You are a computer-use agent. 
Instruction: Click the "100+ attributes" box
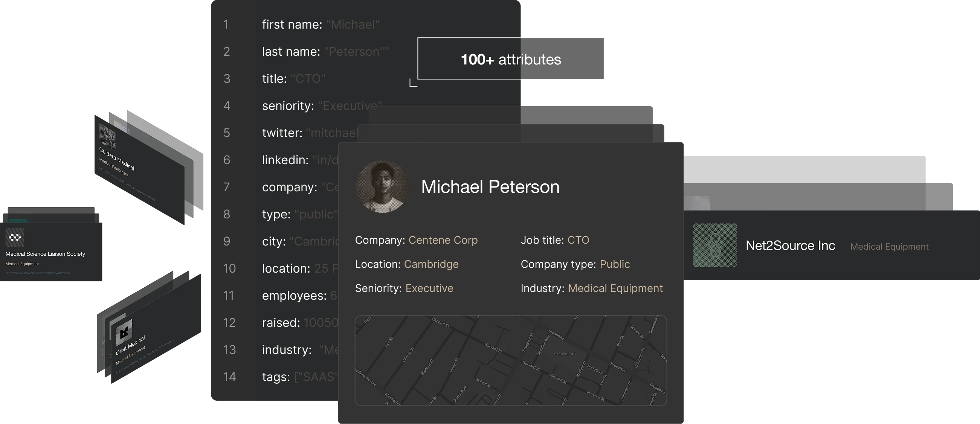(x=511, y=59)
